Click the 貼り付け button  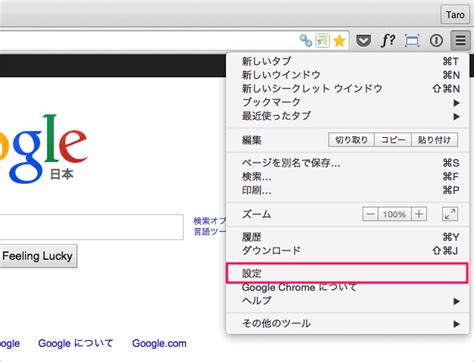(435, 140)
